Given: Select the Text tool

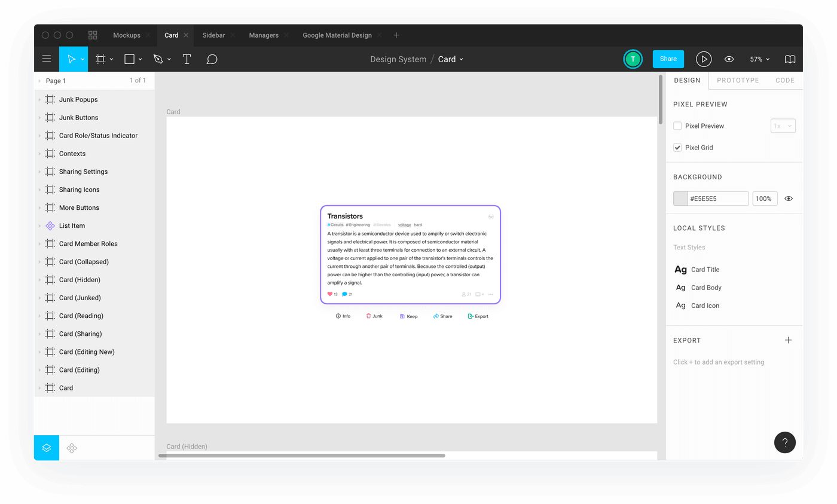Looking at the screenshot, I should (185, 59).
